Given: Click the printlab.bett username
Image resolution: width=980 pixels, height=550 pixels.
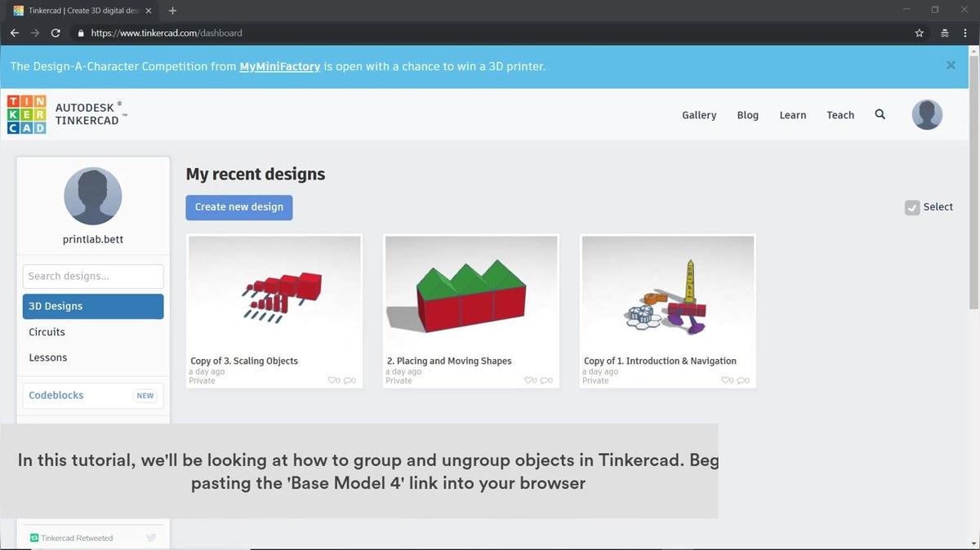Looking at the screenshot, I should click(x=93, y=239).
